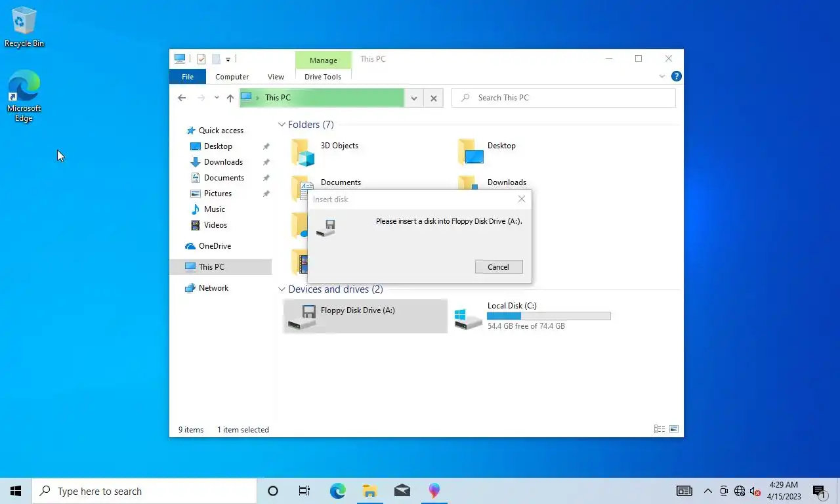Open the notification center
This screenshot has height=504, width=840.
pos(819,491)
